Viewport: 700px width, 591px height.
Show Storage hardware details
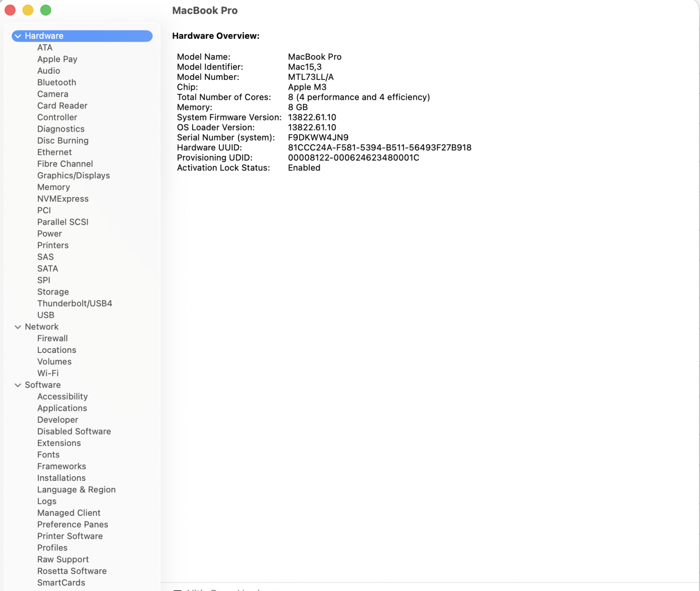tap(53, 292)
